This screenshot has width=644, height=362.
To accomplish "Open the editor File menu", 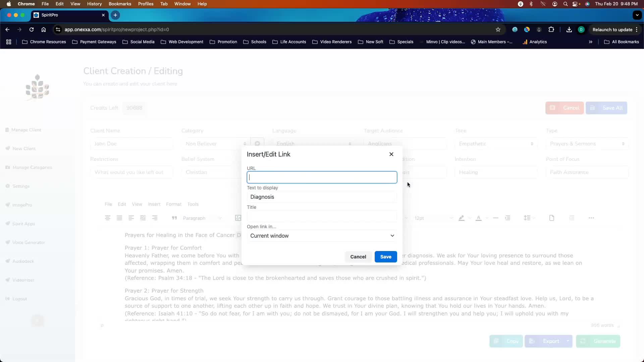I will [x=108, y=204].
